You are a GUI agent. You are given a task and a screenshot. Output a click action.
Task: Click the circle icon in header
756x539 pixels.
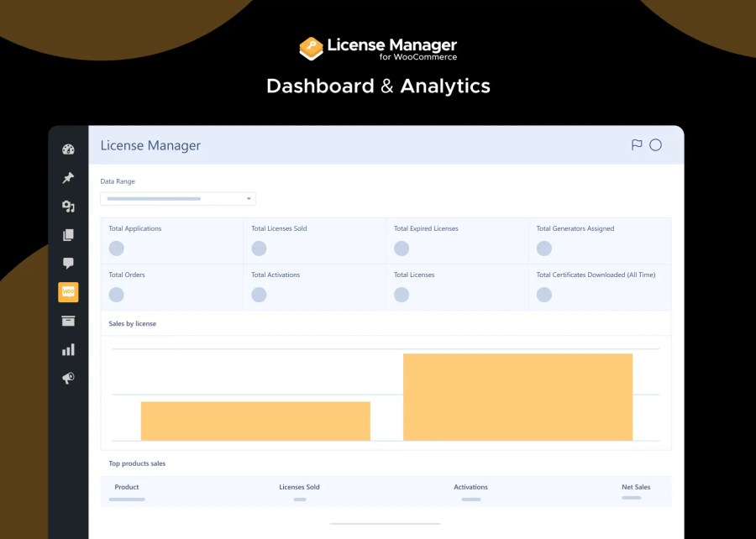point(655,145)
